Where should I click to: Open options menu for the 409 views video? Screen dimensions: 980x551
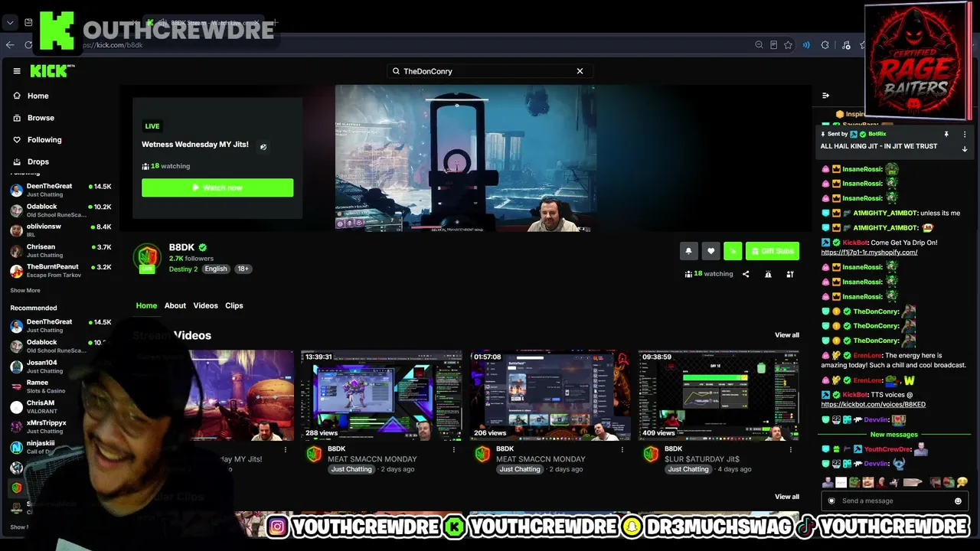tap(791, 450)
